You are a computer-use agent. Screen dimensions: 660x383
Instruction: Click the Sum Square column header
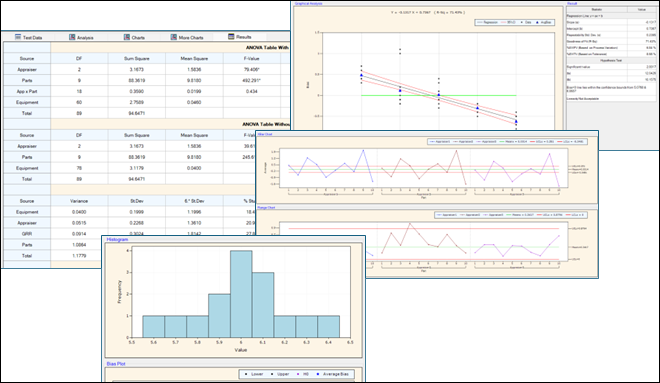click(x=136, y=59)
